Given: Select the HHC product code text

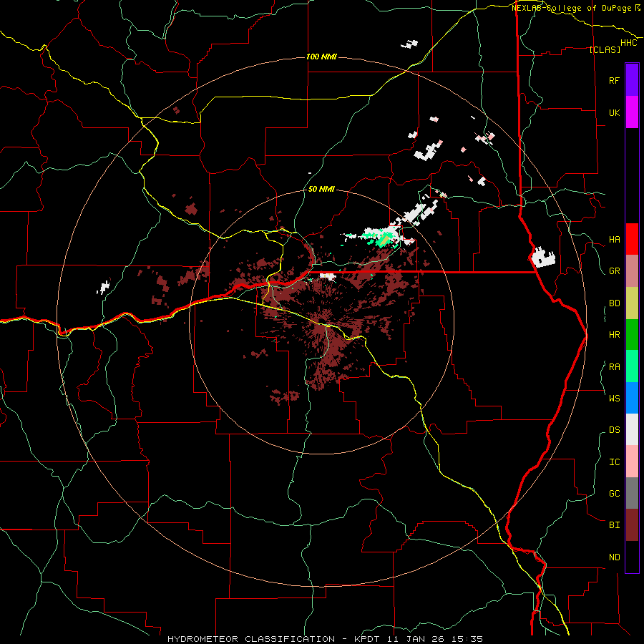Looking at the screenshot, I should pos(629,43).
